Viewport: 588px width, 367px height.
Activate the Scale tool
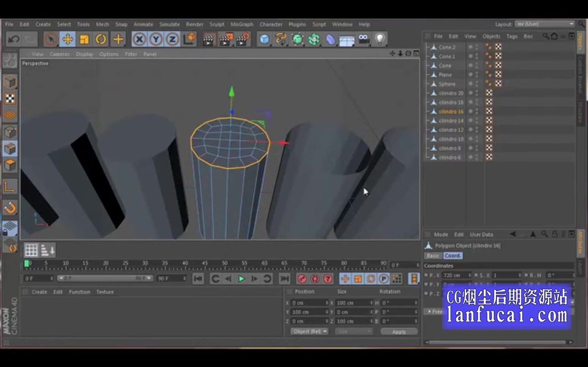pos(84,39)
